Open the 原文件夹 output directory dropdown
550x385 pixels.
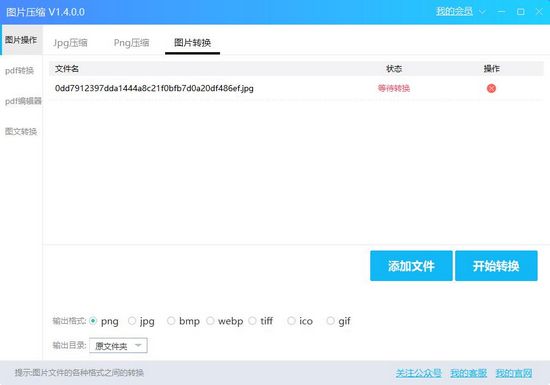click(118, 346)
